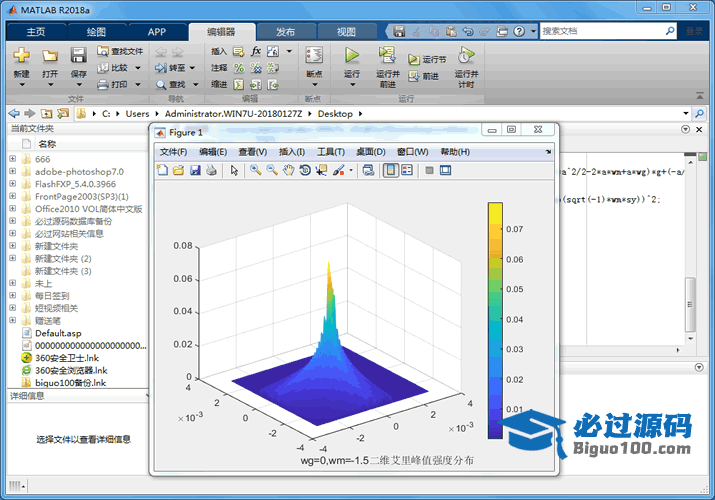Switch to the 主页 ribbon tab
The height and width of the screenshot is (500, 715).
click(36, 32)
